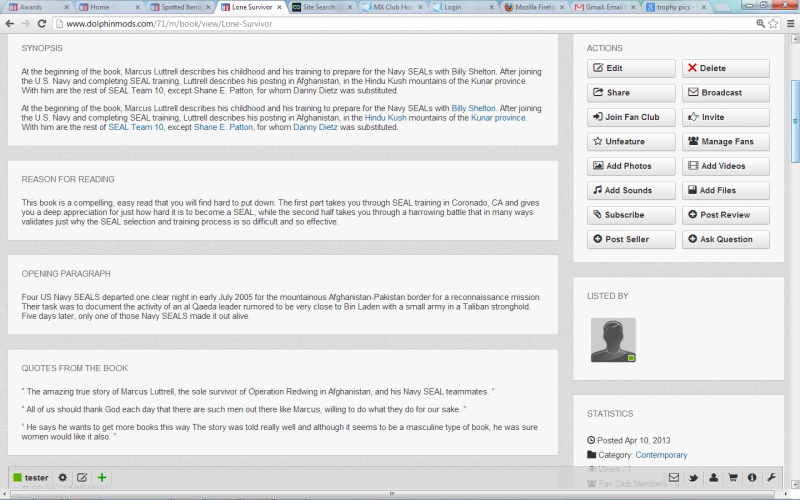Open settings gear in bottom member bar

point(62,478)
